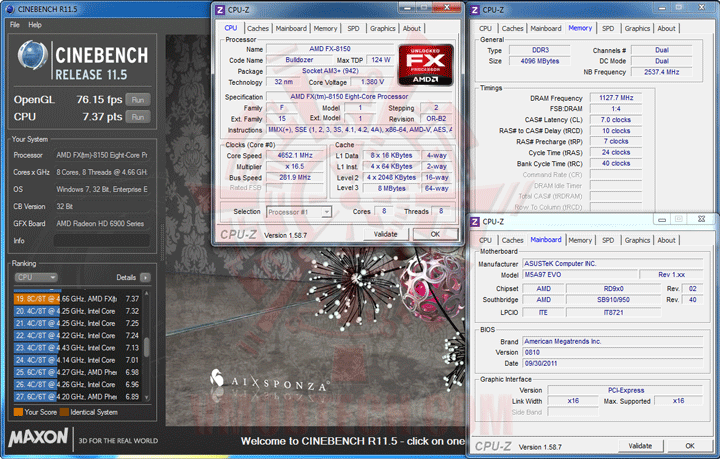Select ranking row 21 Intel Core 7.25

(x=77, y=323)
